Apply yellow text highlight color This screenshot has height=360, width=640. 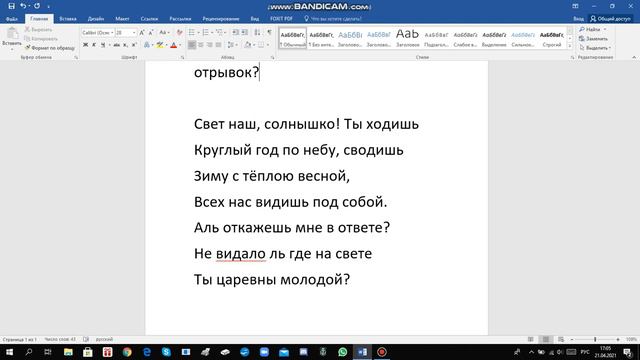[x=160, y=45]
